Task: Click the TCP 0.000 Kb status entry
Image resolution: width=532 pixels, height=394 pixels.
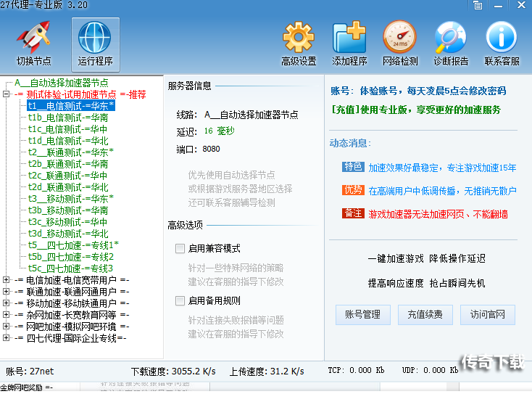Action: (x=356, y=370)
